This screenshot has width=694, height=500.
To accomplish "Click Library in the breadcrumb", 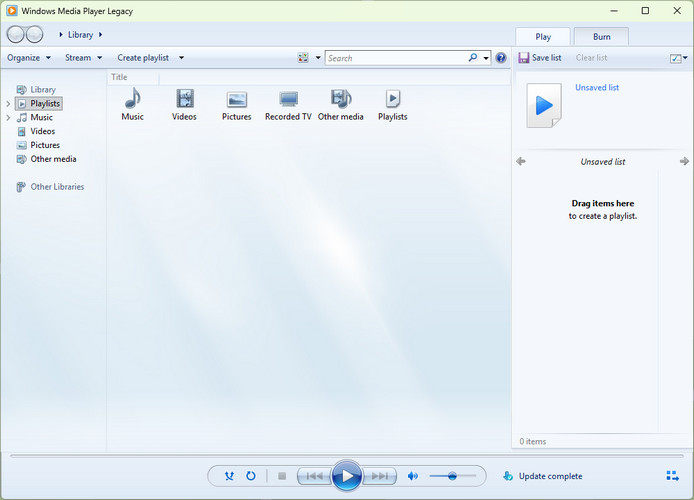I will click(80, 35).
